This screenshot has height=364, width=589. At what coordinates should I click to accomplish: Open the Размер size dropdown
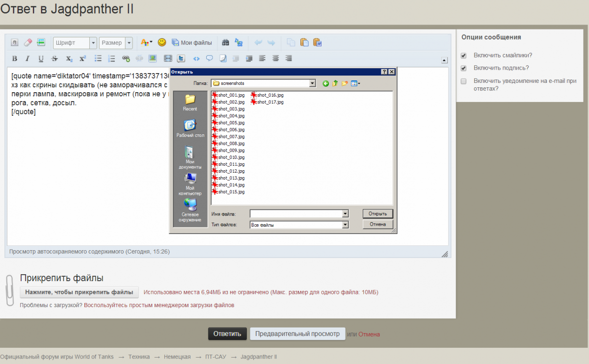coord(116,43)
